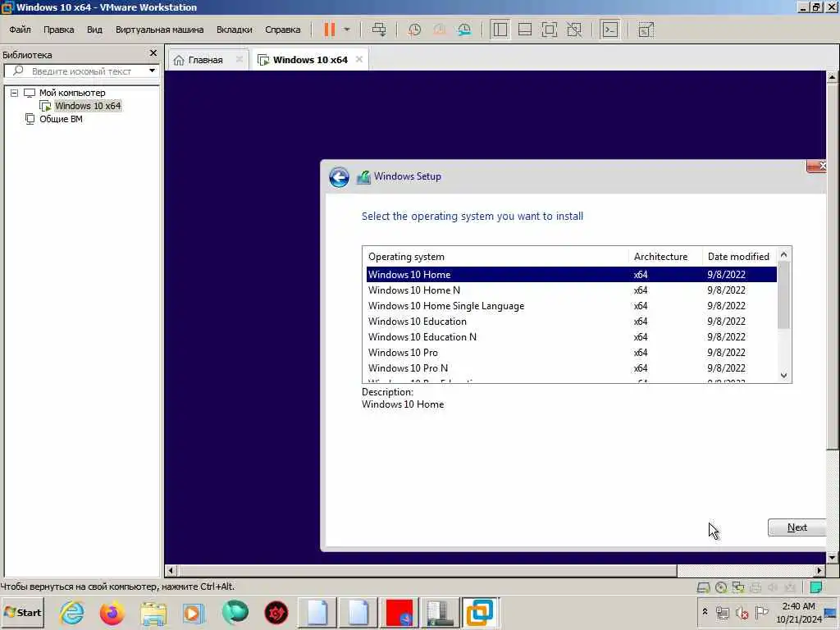Select Windows 10 x64 in library tree
This screenshot has height=630, width=840.
(88, 106)
